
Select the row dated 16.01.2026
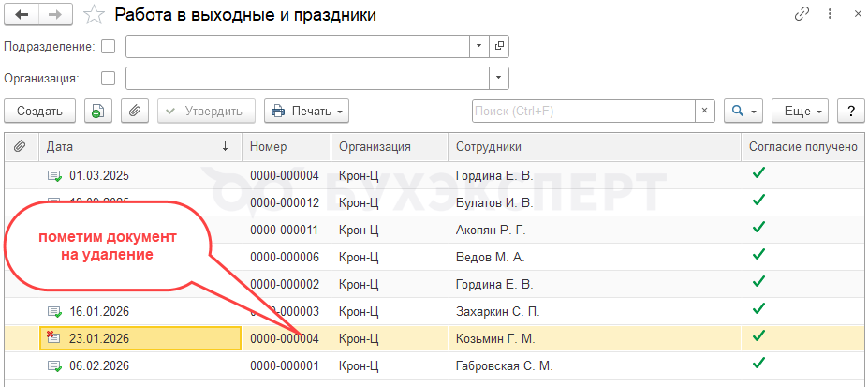[x=434, y=312]
